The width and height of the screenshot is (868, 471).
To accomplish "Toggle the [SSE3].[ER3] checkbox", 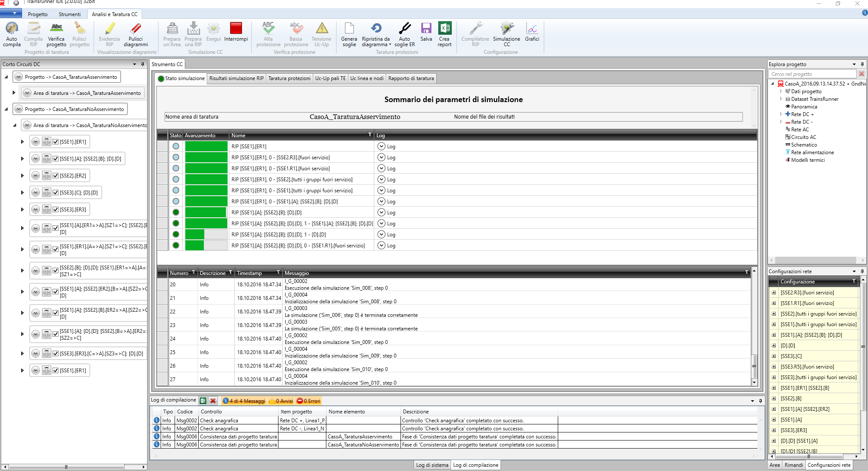I will [56, 209].
